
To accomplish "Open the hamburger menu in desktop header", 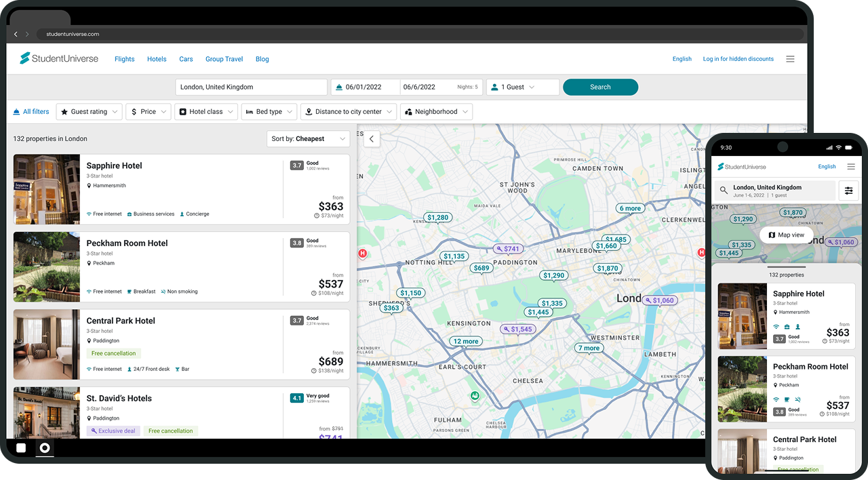I will 790,59.
